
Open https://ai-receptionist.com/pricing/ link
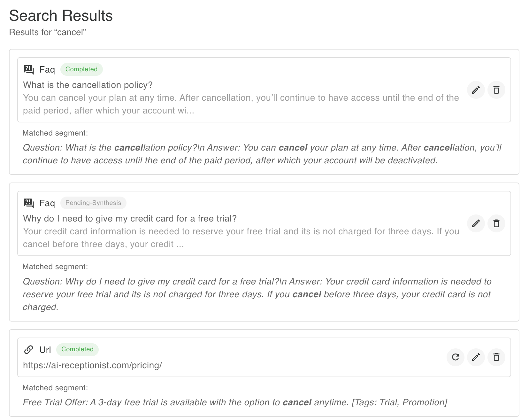[92, 365]
